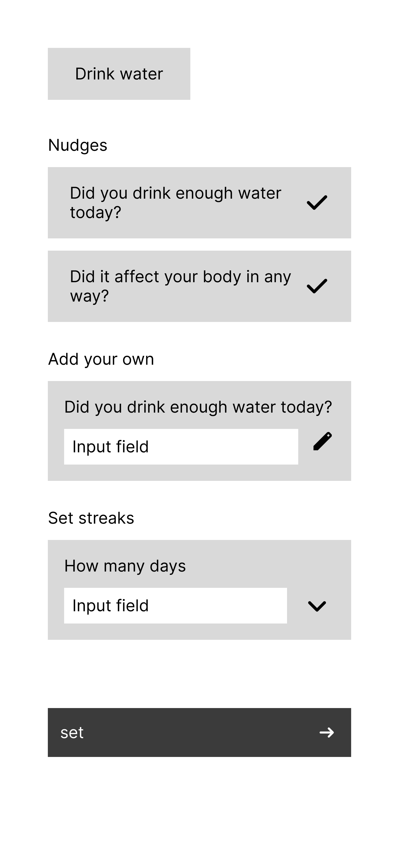Toggle checkmark for affect your body nudge
The image size is (400, 868).
[x=317, y=286]
